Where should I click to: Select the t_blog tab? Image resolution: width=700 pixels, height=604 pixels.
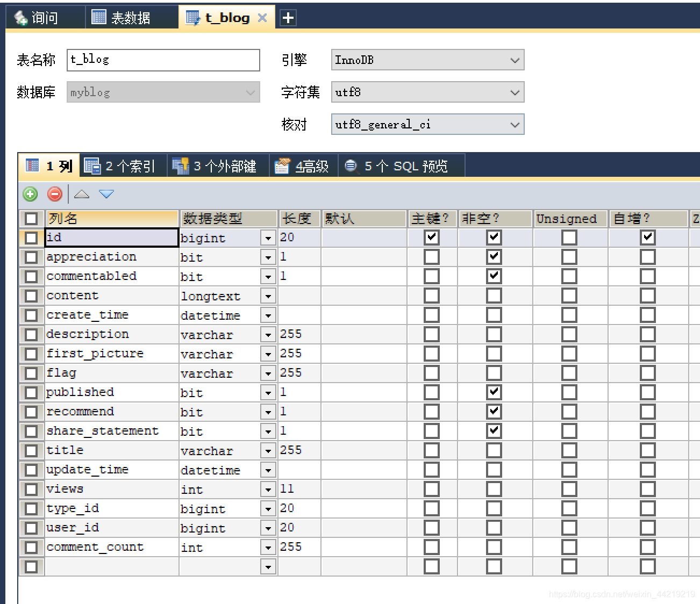tap(227, 18)
